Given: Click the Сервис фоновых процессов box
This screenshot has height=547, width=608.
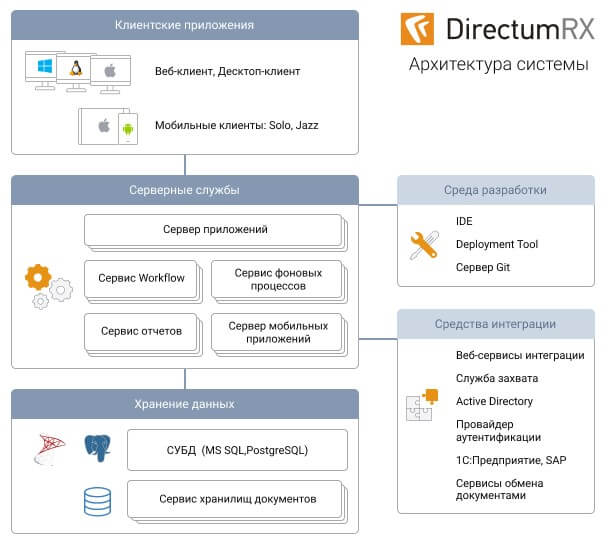Looking at the screenshot, I should click(x=279, y=281).
